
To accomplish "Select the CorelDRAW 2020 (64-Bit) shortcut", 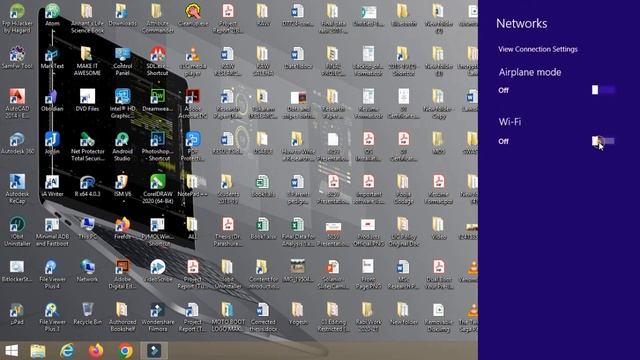I will [158, 189].
